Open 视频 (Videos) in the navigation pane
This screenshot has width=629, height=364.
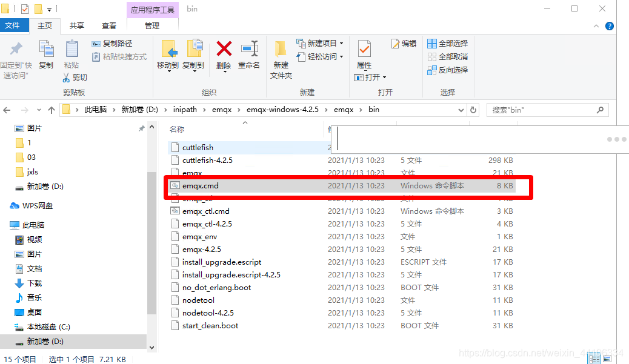[x=28, y=239]
